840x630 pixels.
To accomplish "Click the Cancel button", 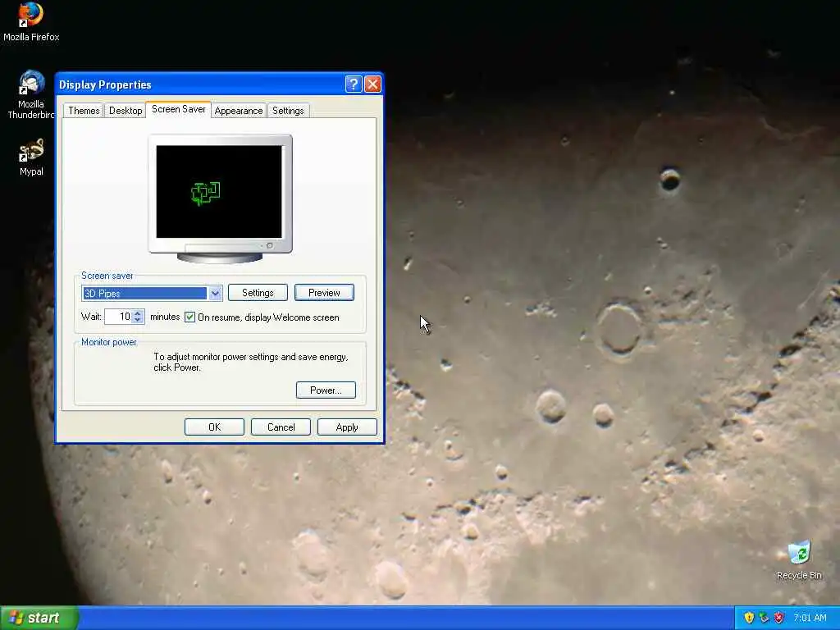I will [281, 427].
